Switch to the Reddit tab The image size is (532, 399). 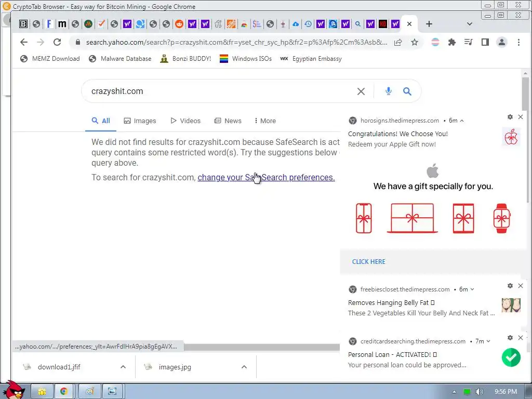coord(179,24)
